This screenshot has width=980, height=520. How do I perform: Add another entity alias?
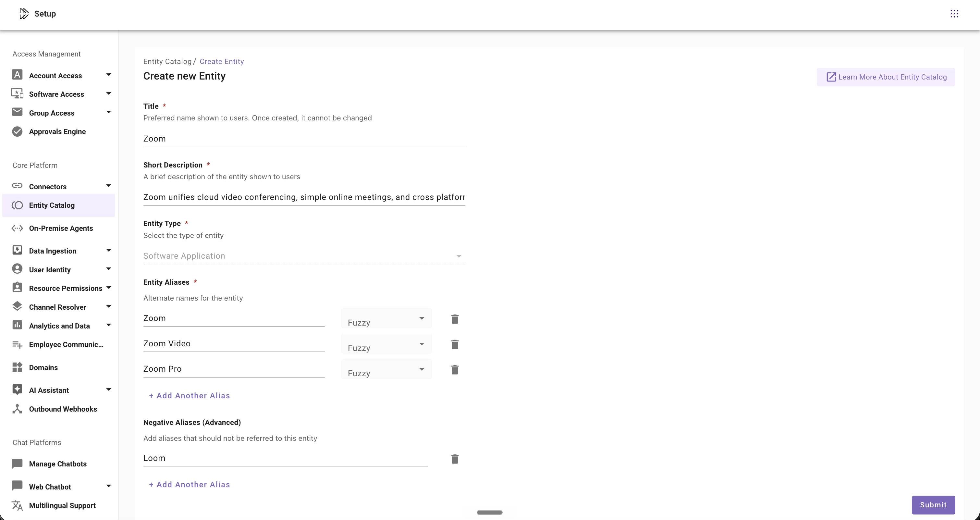pyautogui.click(x=190, y=396)
